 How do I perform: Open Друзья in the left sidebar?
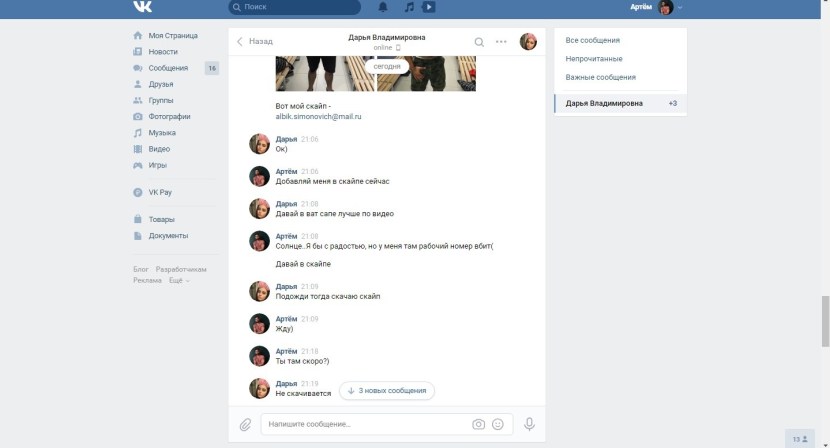(161, 84)
